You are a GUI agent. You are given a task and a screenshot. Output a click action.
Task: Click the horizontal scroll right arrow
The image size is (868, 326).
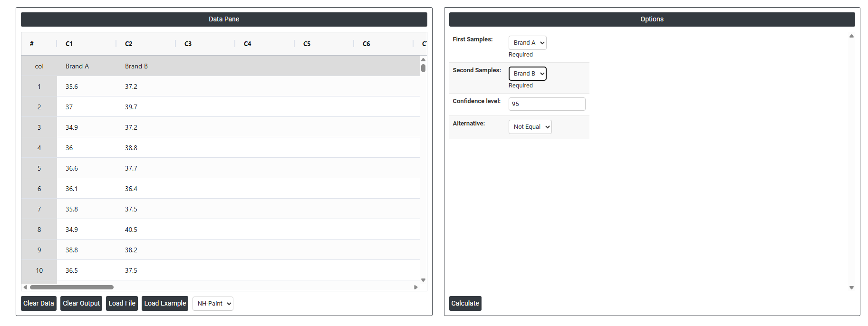click(416, 287)
